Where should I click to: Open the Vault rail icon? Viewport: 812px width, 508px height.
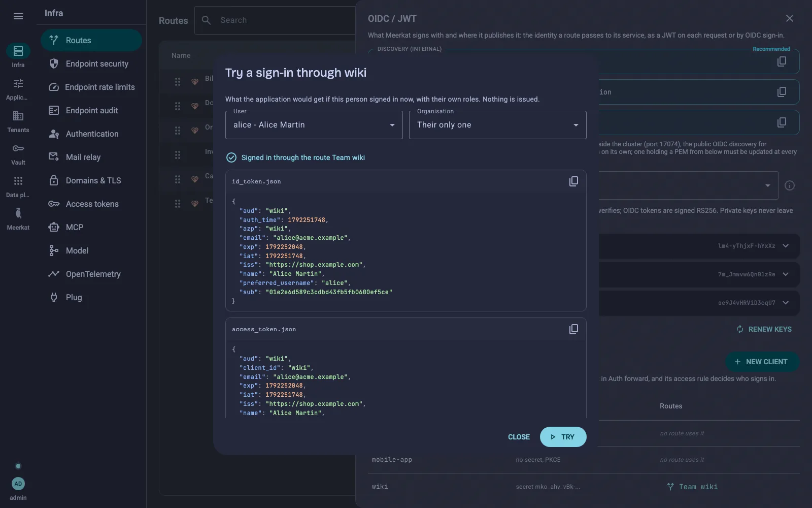pos(18,154)
